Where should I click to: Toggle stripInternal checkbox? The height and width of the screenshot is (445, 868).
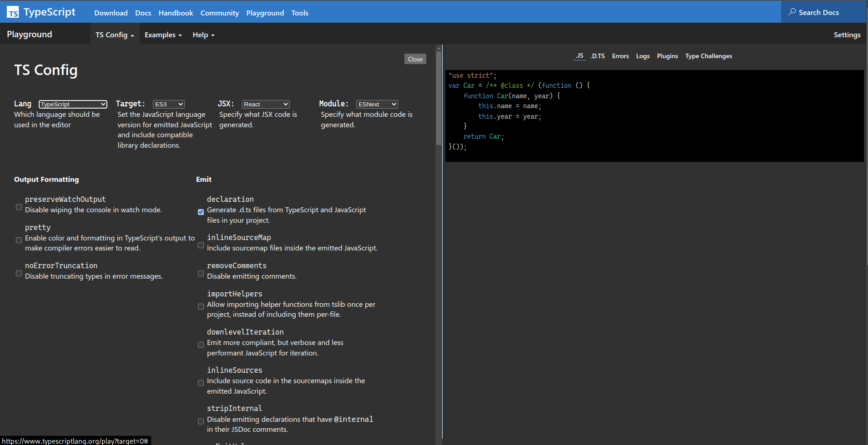tap(201, 421)
